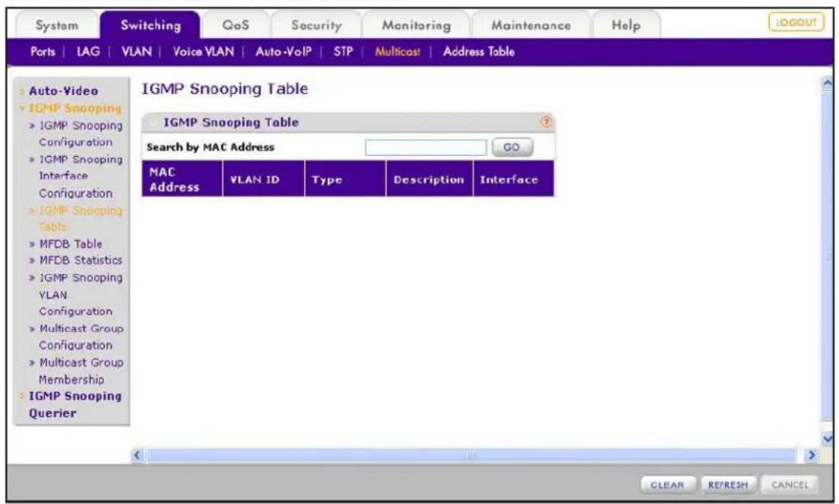Click the CANCEL button

(x=789, y=485)
